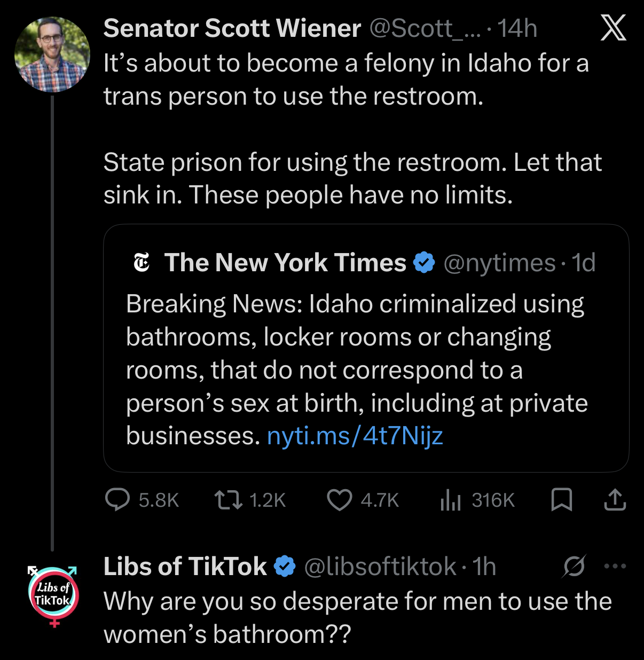
Task: Click the X logo icon
Action: pos(613,28)
